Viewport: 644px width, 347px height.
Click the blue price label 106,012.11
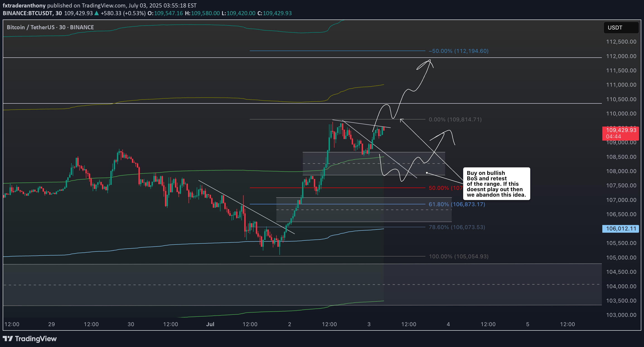pos(621,229)
